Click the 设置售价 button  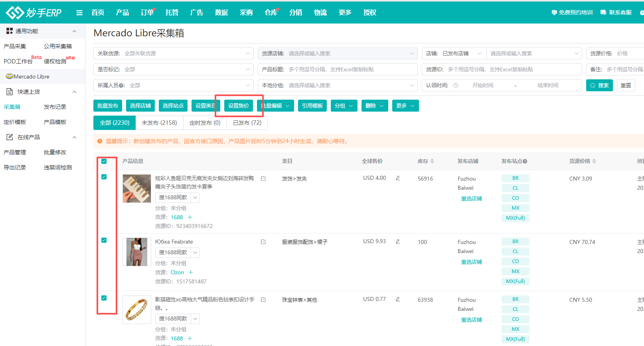(239, 106)
